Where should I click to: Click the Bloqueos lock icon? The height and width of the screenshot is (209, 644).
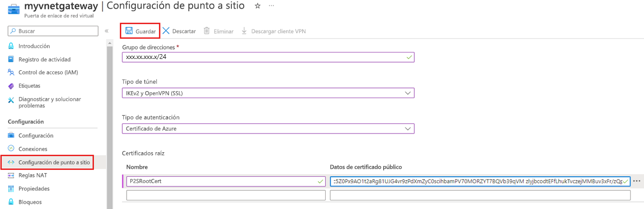pyautogui.click(x=11, y=202)
